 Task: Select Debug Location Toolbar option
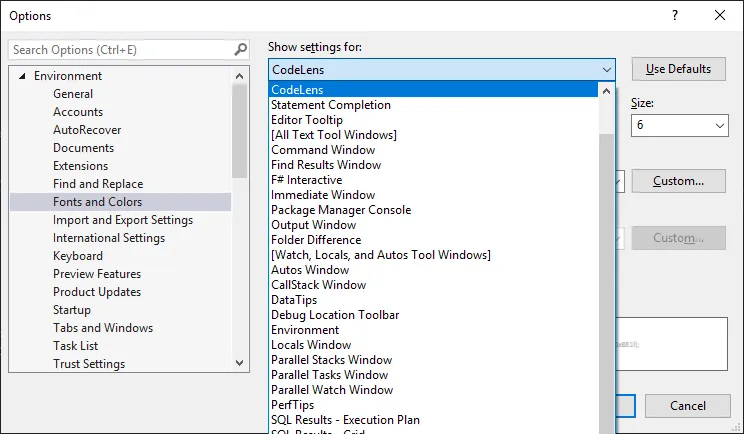point(433,315)
